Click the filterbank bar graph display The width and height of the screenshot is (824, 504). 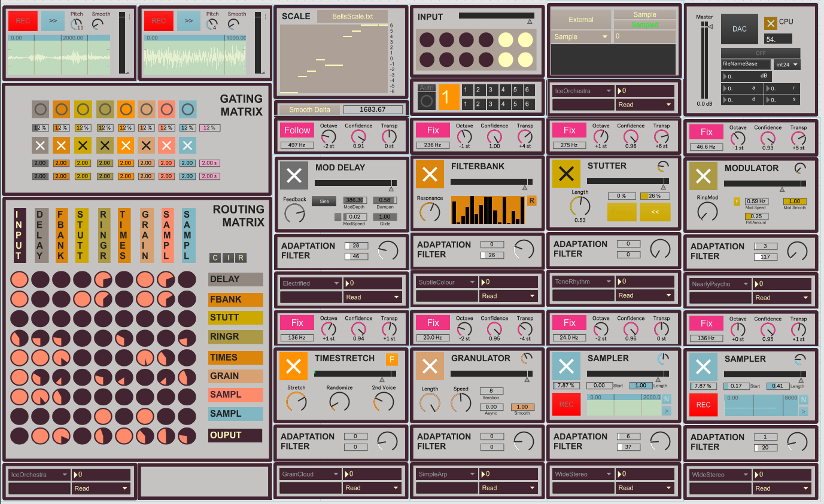[488, 210]
